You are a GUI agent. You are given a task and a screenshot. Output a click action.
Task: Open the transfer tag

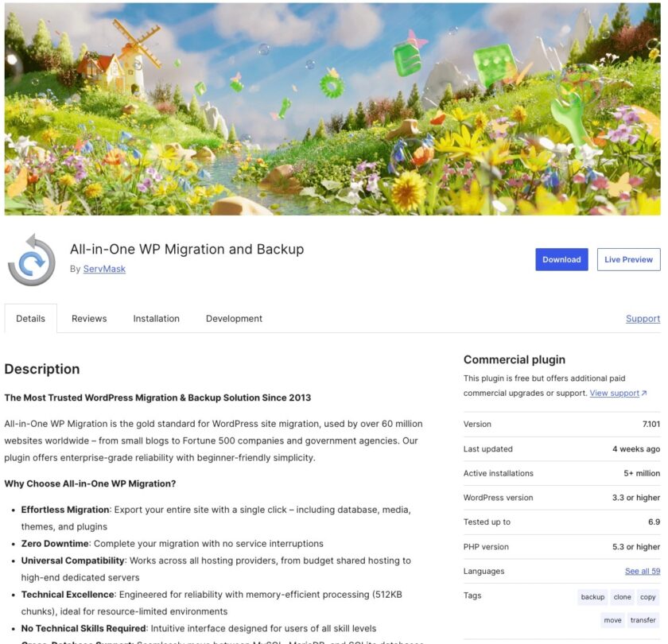(x=643, y=620)
